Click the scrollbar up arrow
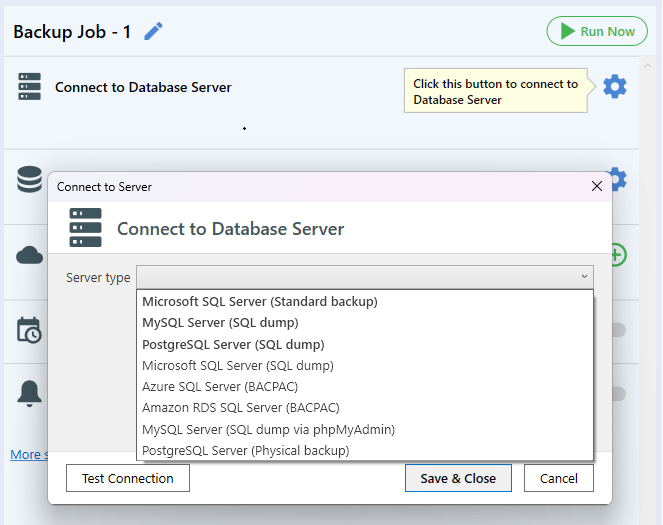 coord(647,66)
